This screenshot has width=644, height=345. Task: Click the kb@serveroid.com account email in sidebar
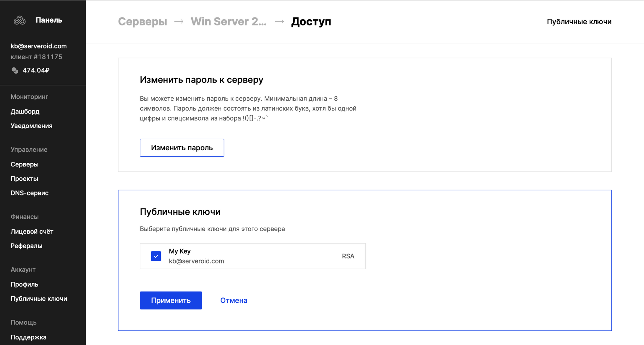pos(39,46)
